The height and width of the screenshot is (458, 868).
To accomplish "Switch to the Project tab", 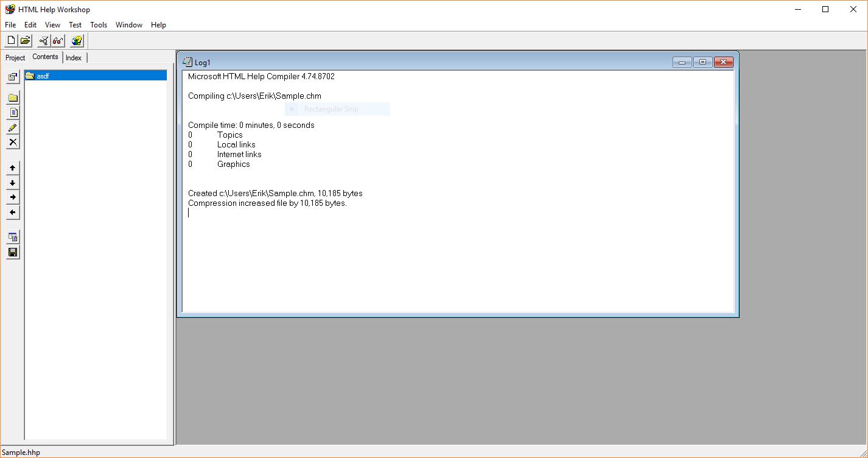I will (x=15, y=57).
